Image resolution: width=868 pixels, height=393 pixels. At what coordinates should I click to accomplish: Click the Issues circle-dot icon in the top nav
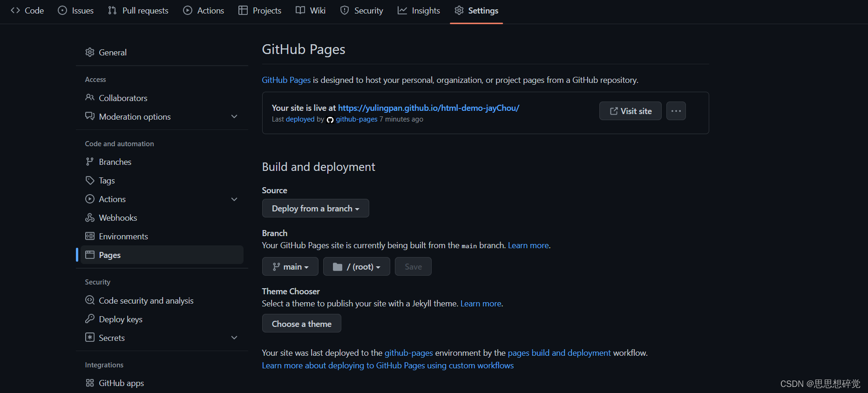tap(62, 10)
